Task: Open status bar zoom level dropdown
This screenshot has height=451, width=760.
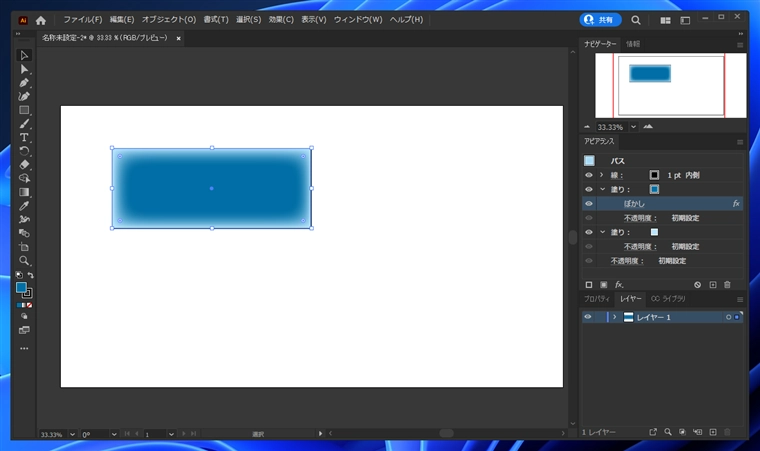Action: [72, 434]
